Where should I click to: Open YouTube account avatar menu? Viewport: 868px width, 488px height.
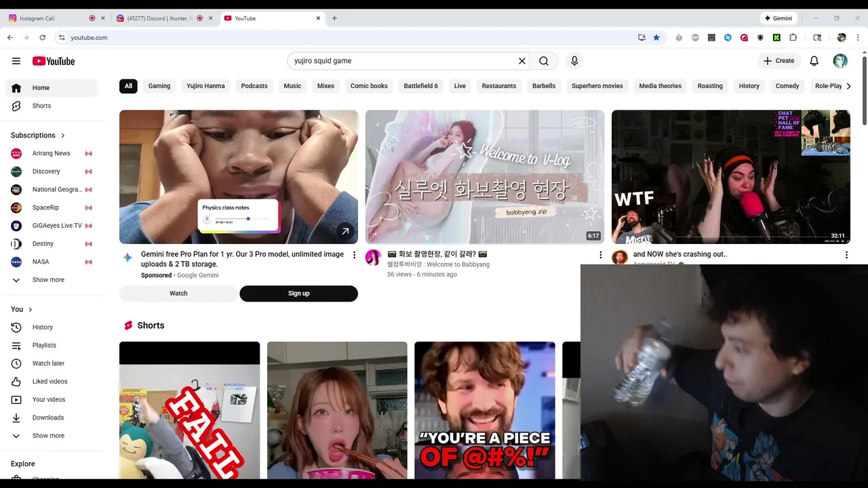click(x=840, y=61)
